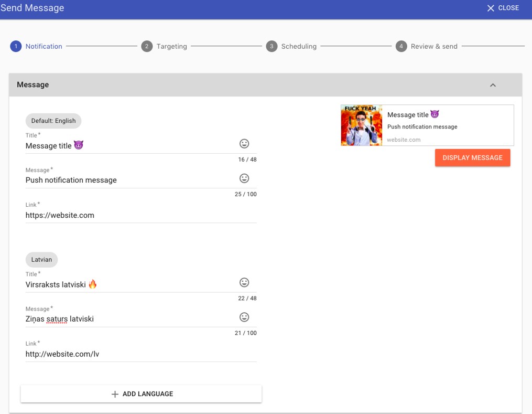
Task: Open emoji picker for English message field
Action: [244, 178]
